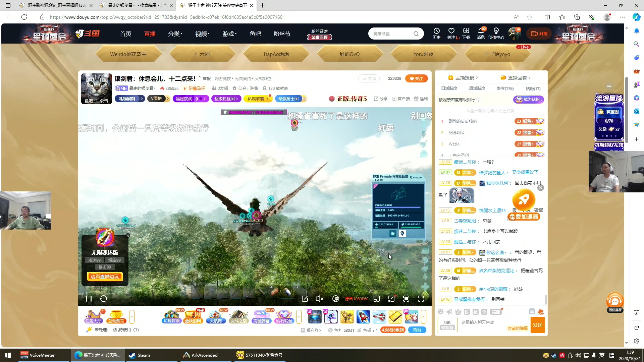Follow the streamer with 关注 button

point(416,78)
